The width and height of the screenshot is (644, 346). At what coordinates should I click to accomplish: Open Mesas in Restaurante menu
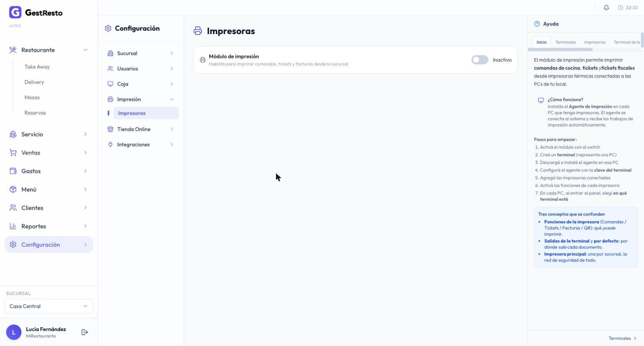[x=32, y=98]
